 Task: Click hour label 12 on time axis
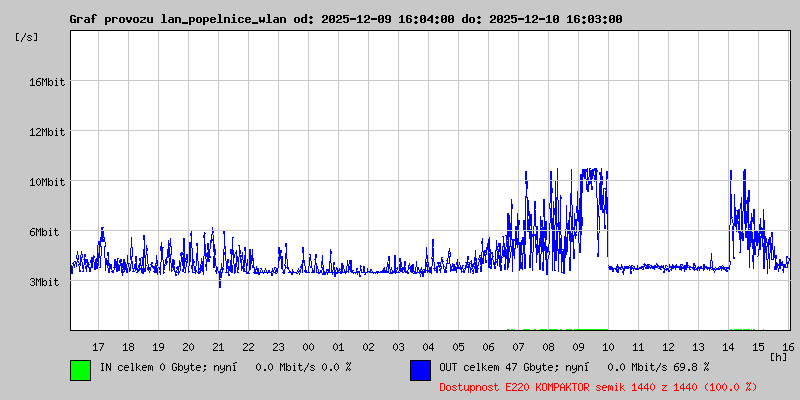pyautogui.click(x=668, y=347)
